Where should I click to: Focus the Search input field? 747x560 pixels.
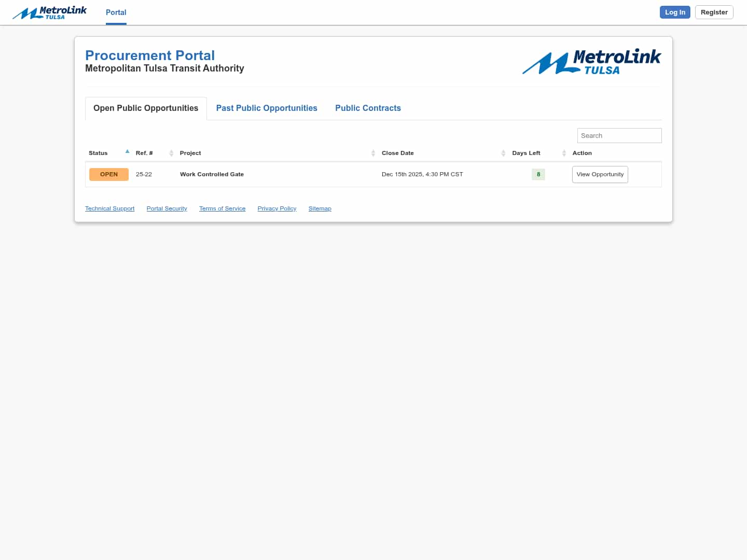[x=619, y=136]
